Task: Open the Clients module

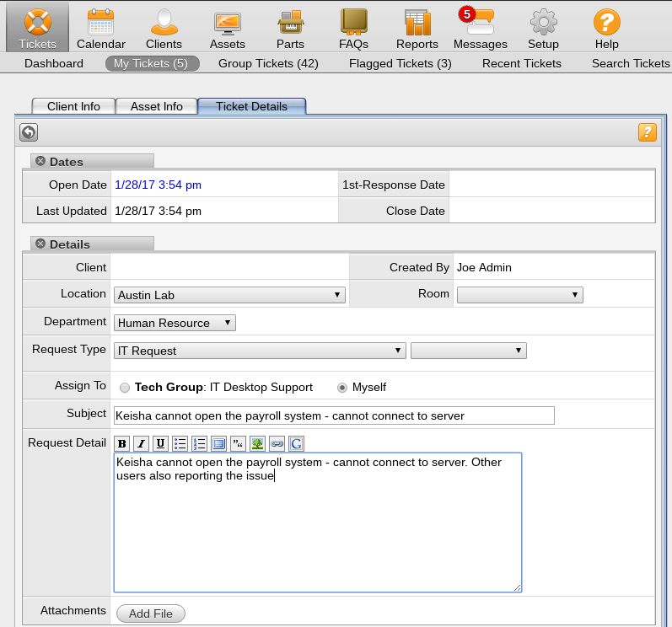Action: click(164, 29)
